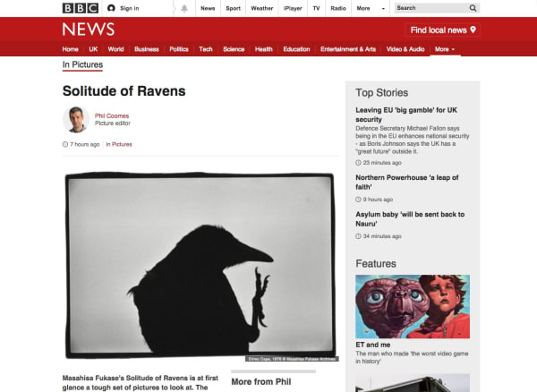537x392 pixels.
Task: Go to Tech news section
Action: [206, 49]
